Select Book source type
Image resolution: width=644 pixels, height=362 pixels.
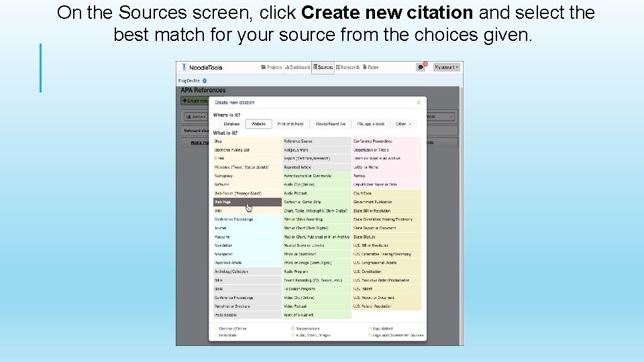coord(248,289)
